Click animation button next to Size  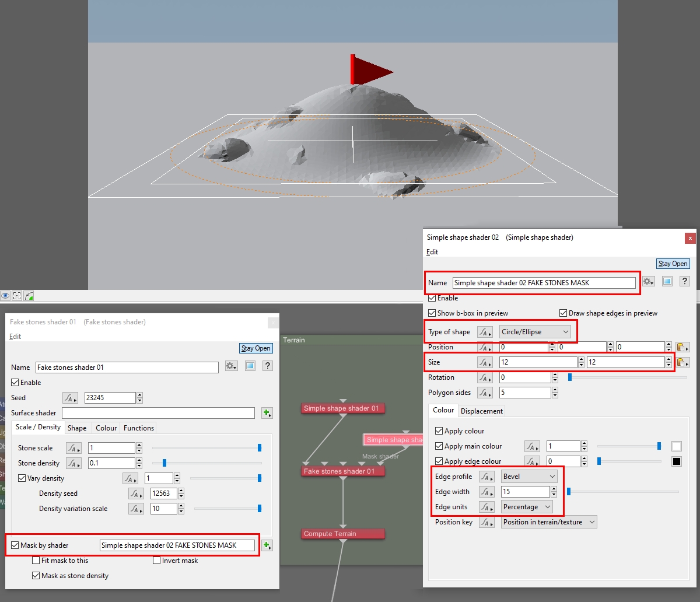(485, 362)
